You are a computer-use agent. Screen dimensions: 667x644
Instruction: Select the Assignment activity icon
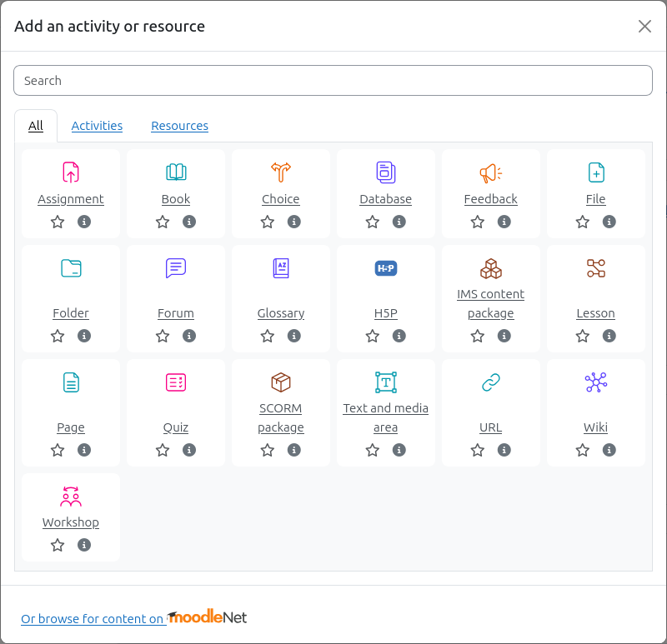coord(71,172)
